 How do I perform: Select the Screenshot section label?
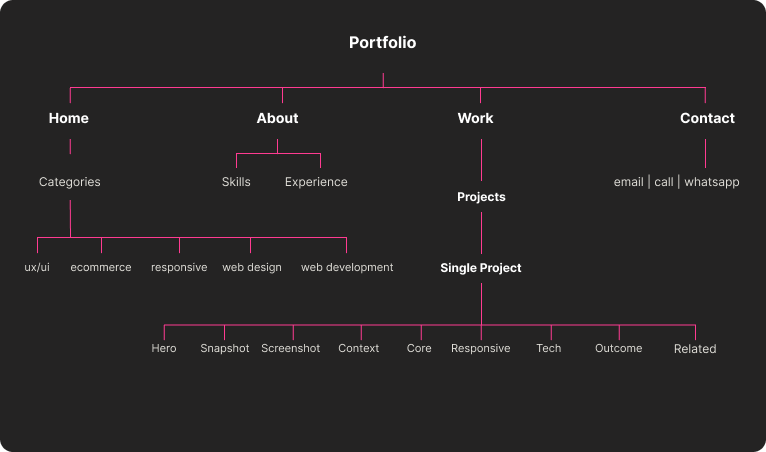click(291, 348)
